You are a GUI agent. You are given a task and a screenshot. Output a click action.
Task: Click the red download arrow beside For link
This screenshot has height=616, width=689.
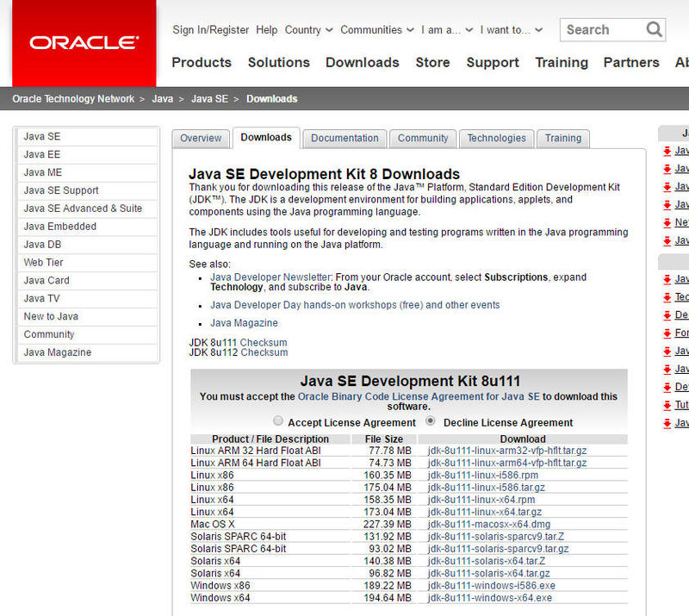pyautogui.click(x=667, y=333)
